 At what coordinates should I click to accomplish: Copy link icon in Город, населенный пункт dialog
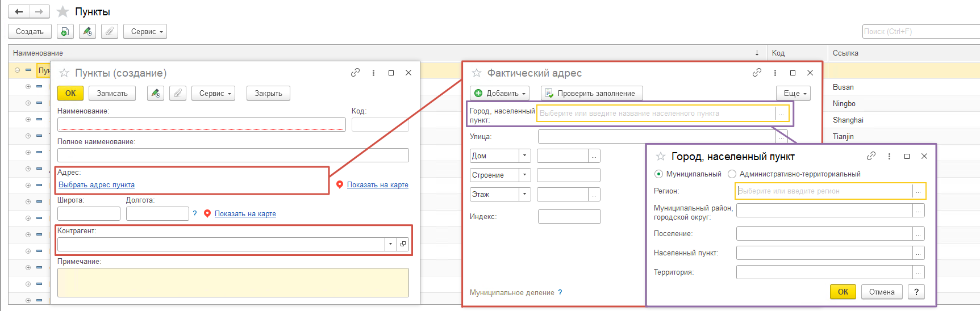871,156
